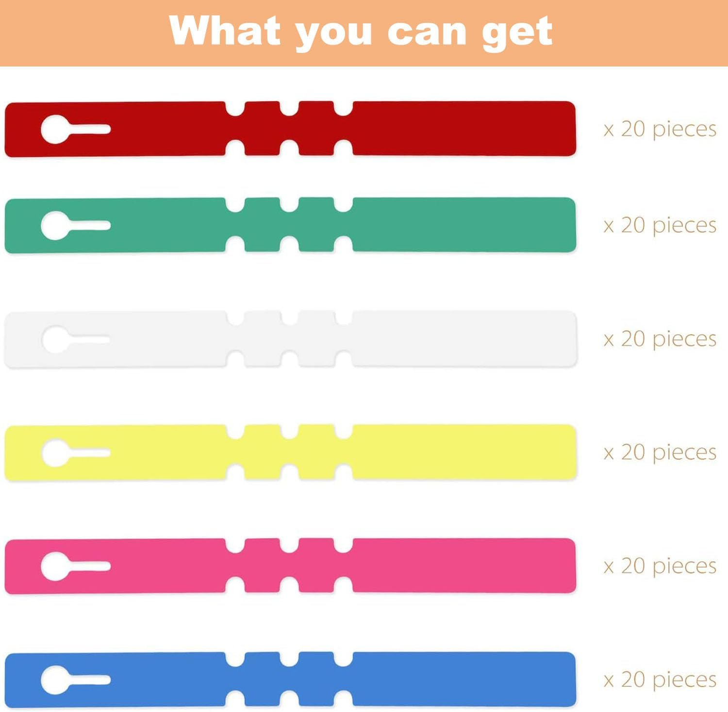Click the keyhole cutout on the pink strip
Image resolution: width=728 pixels, height=712 pixels.
[x=56, y=566]
